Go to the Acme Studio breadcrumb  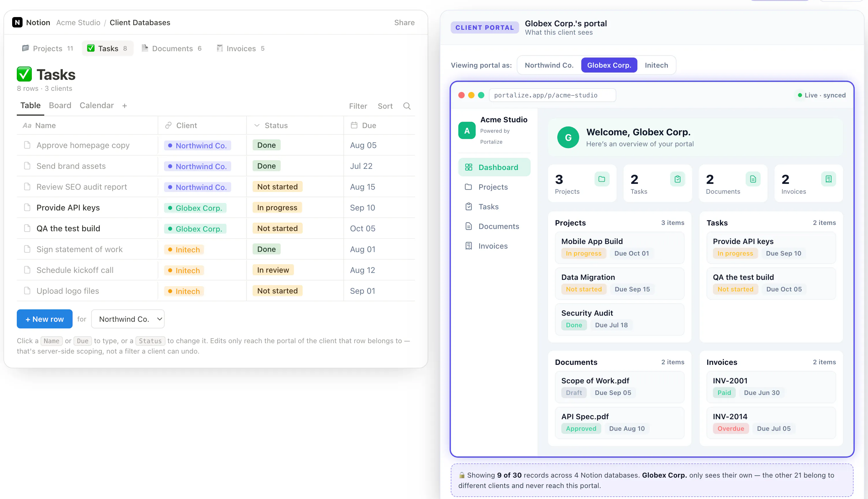click(78, 23)
